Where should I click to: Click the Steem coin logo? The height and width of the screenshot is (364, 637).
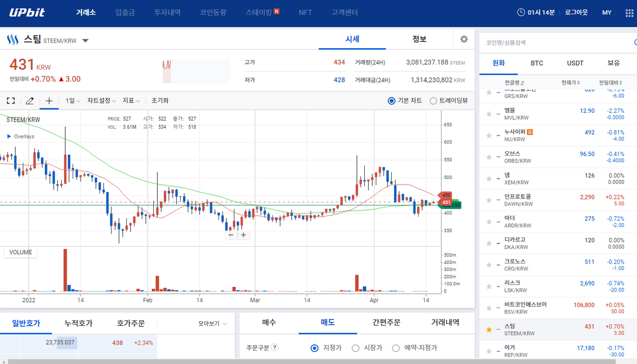coord(13,40)
